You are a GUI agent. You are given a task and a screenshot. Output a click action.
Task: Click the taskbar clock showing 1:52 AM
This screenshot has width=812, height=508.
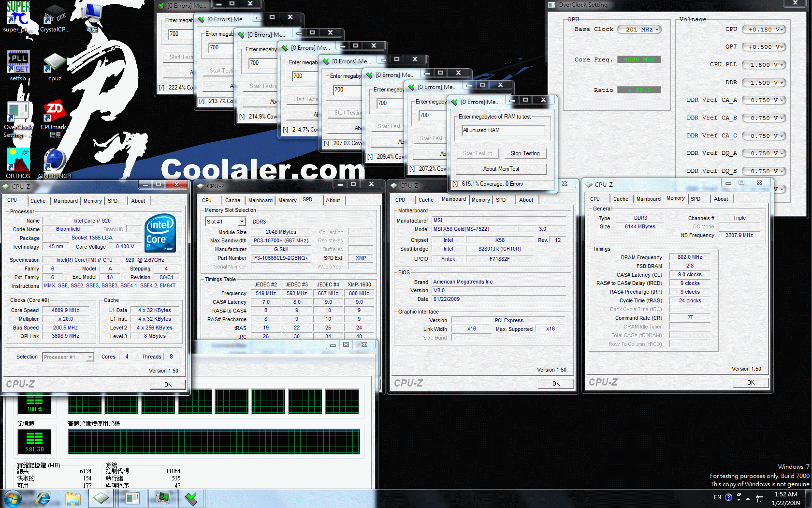(x=786, y=498)
